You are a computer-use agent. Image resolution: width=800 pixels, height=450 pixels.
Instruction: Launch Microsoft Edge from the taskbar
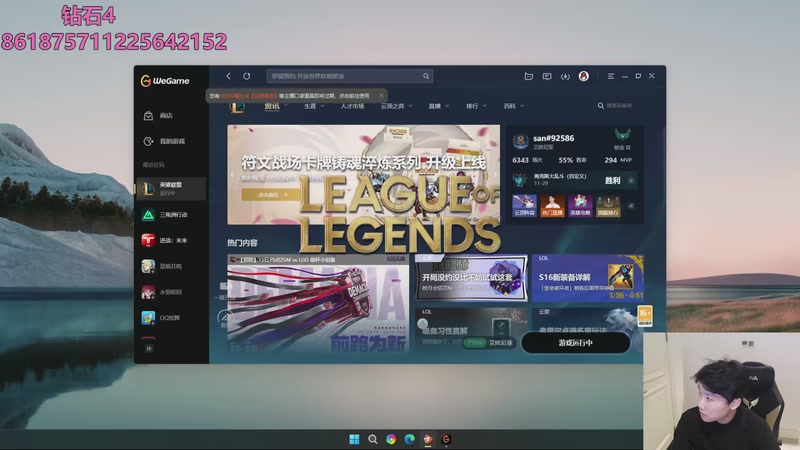409,439
